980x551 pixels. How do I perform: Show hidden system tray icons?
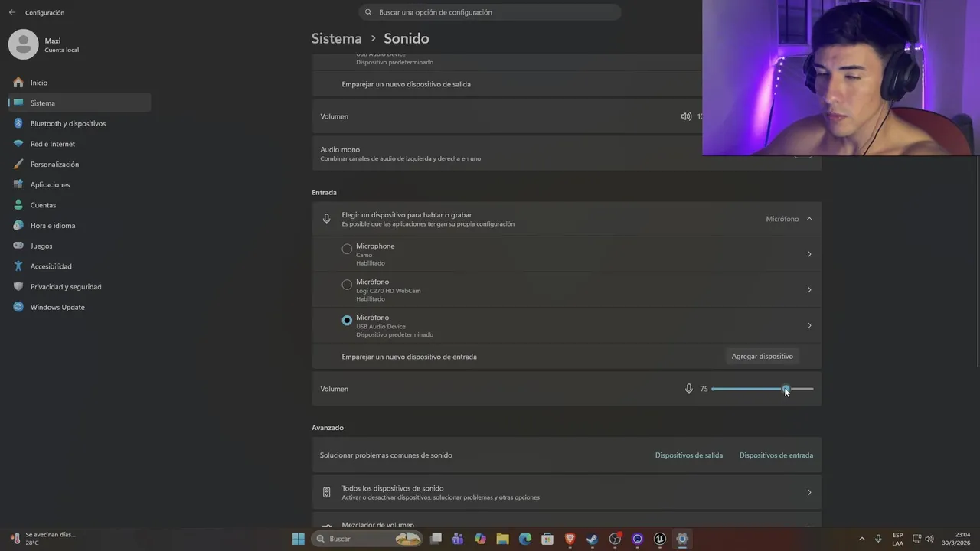coord(861,539)
